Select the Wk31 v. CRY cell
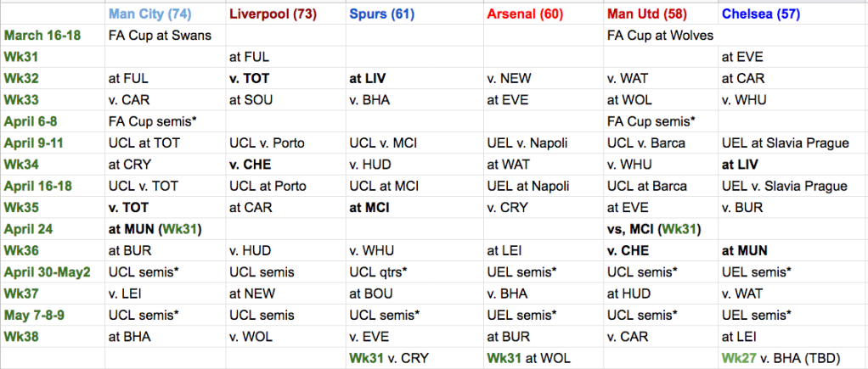 414,357
